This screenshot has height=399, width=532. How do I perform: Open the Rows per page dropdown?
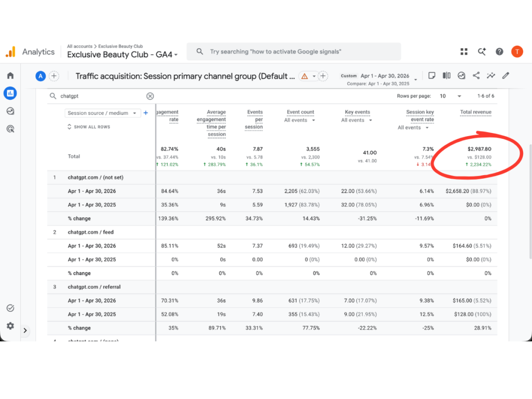(x=450, y=96)
